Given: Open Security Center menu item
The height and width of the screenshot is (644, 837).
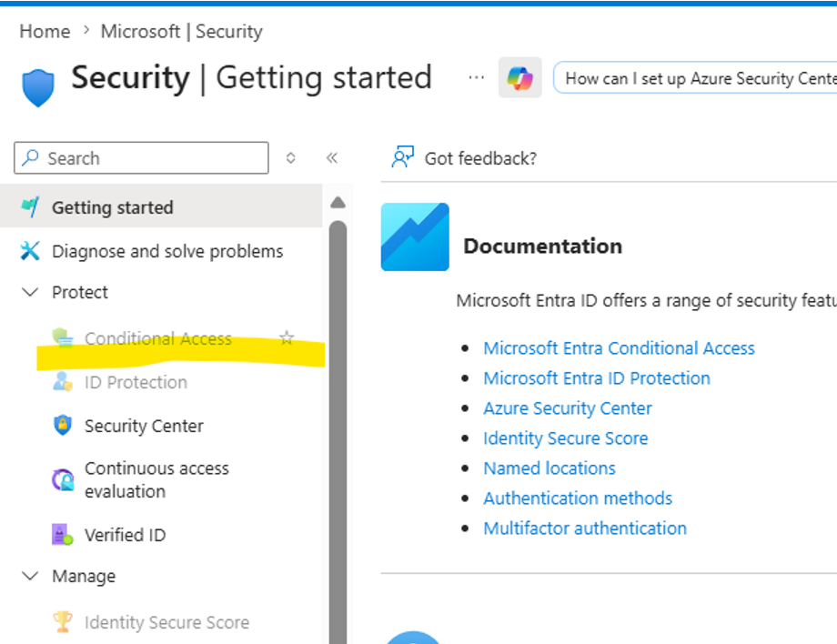Looking at the screenshot, I should coord(161,426).
